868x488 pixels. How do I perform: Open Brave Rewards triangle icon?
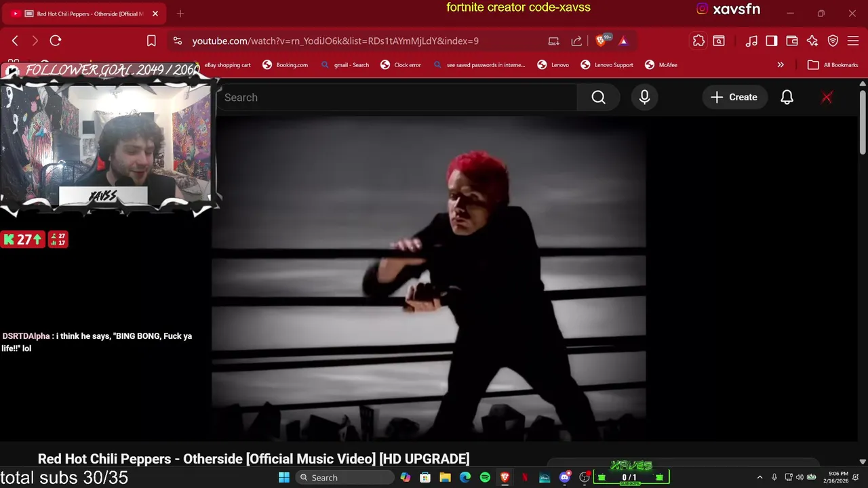click(623, 41)
